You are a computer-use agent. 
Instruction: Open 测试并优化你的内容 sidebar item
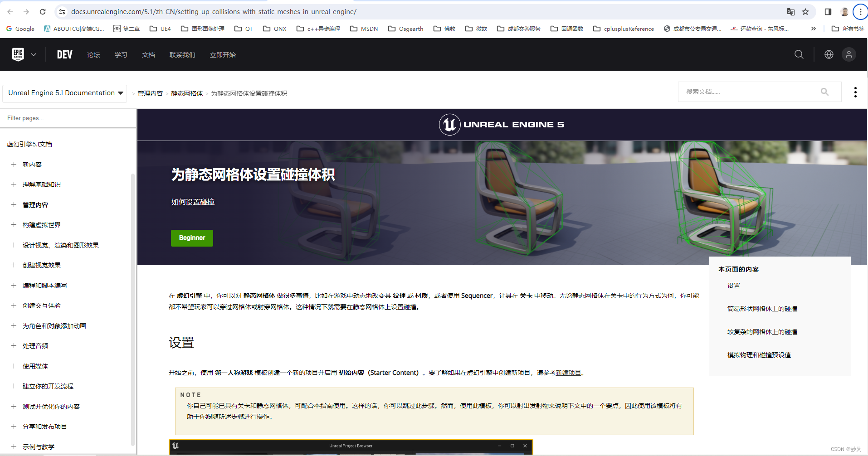(51, 407)
